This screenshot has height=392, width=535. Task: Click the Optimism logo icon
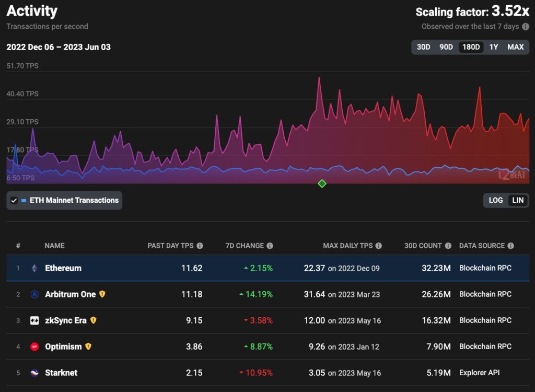click(x=34, y=347)
